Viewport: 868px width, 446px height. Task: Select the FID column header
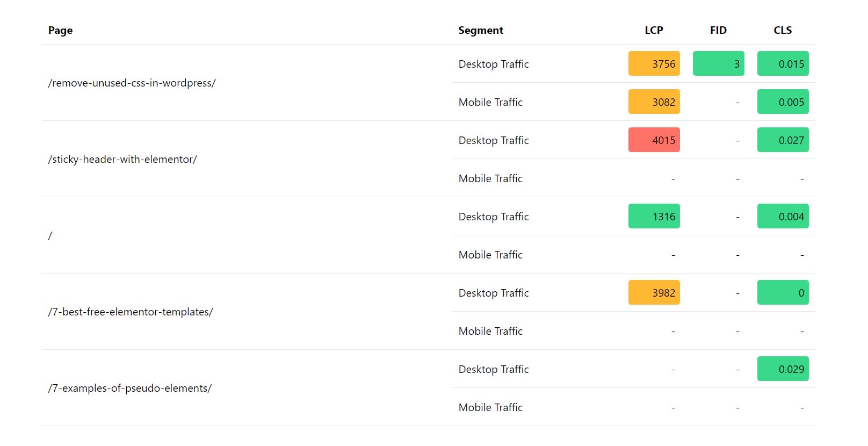pos(718,31)
